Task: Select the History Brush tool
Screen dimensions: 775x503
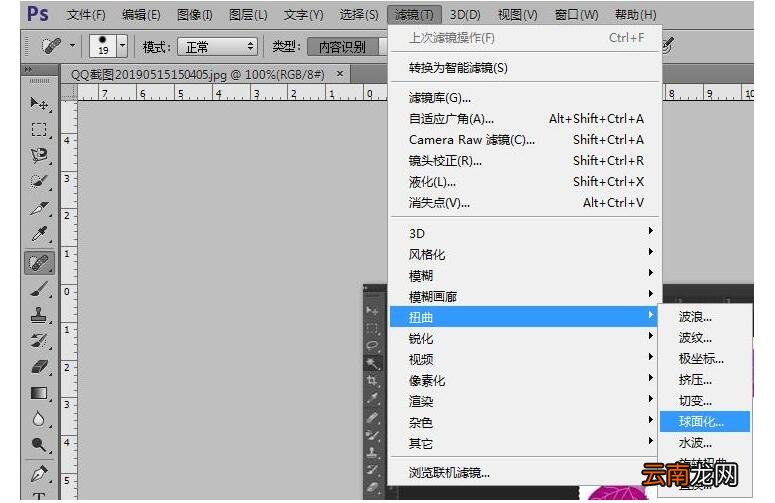Action: (x=39, y=341)
